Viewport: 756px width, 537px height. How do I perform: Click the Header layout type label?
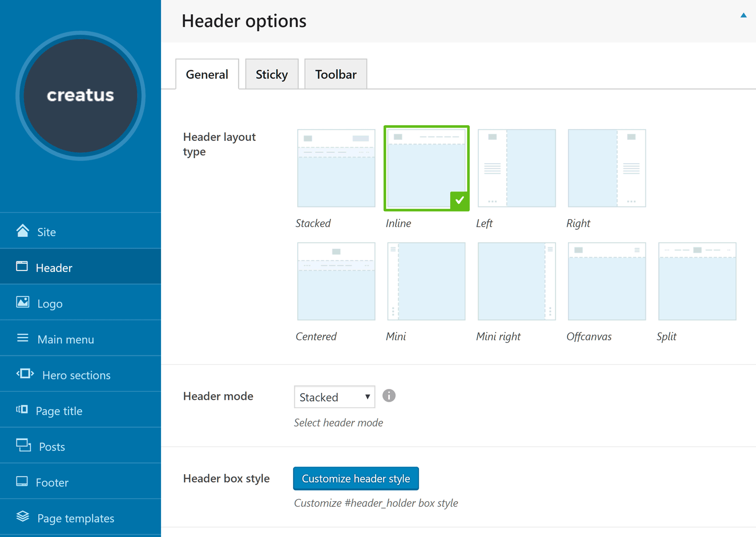point(219,144)
